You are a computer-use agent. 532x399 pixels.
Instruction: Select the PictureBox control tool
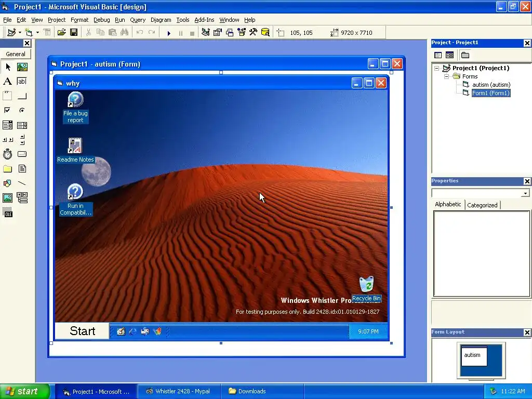click(x=22, y=67)
